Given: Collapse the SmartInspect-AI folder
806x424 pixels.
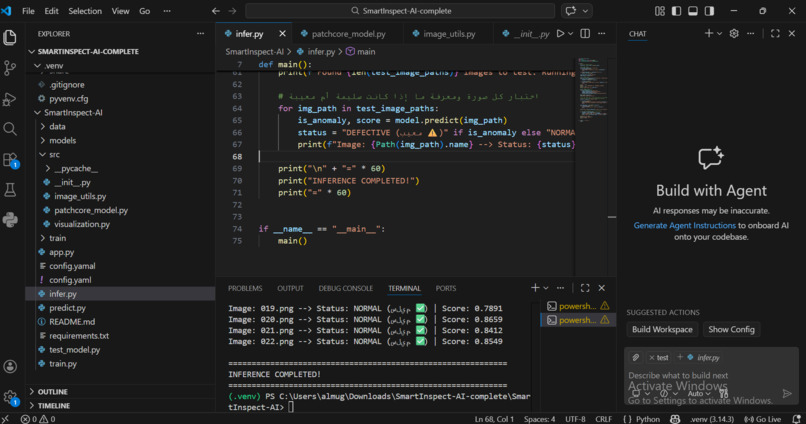Looking at the screenshot, I should 38,113.
